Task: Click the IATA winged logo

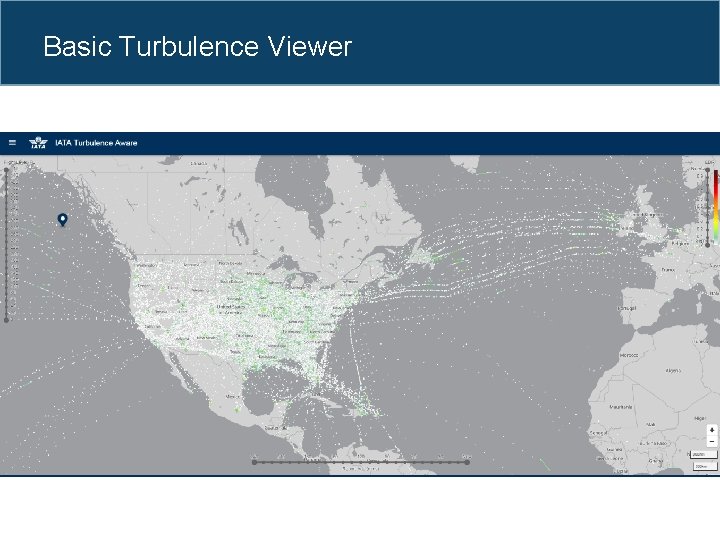Action: click(38, 143)
